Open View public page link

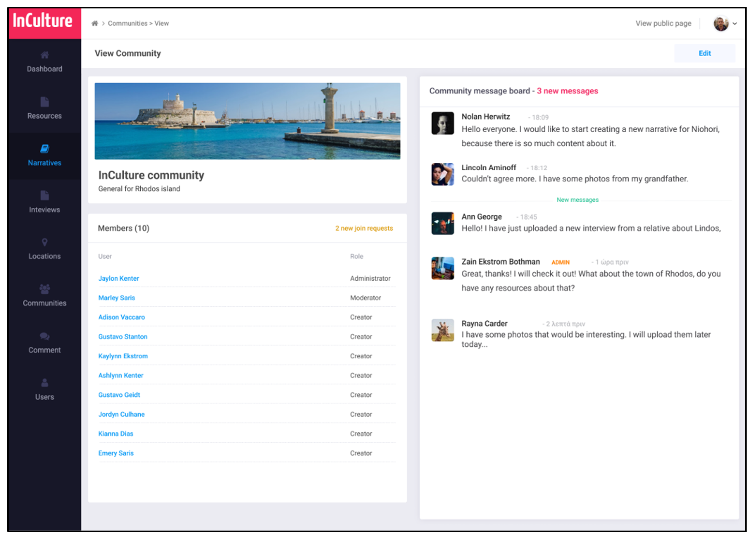click(x=663, y=23)
